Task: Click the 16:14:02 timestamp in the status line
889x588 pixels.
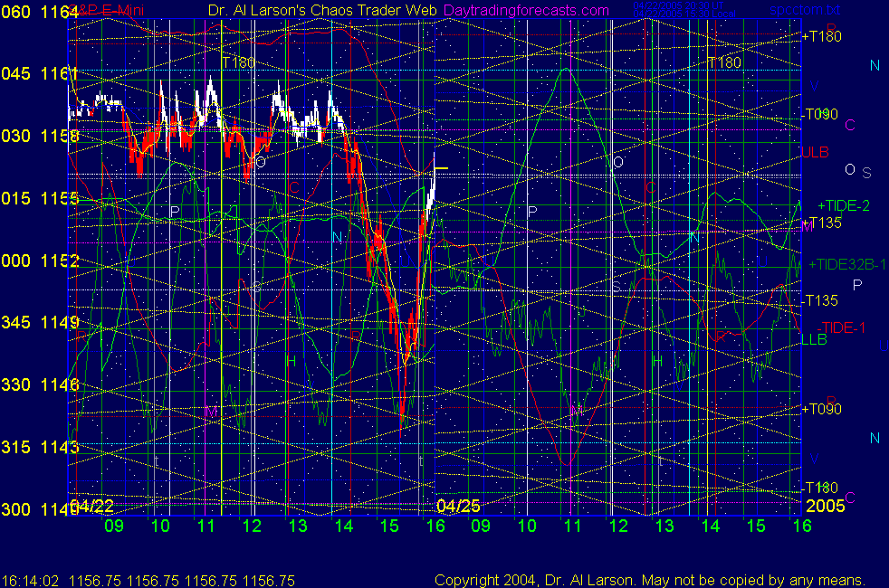Action: pos(30,581)
